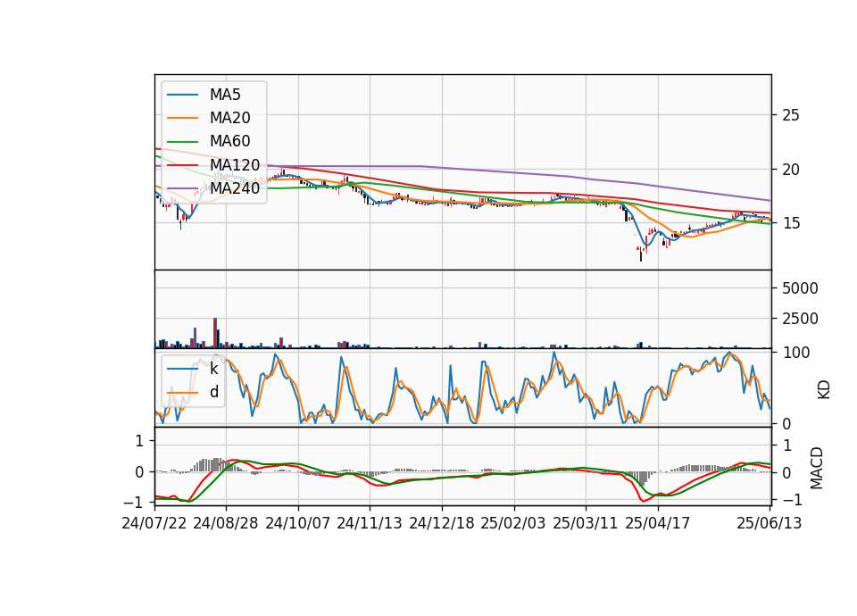Click the KD axis label
Screen dimensions: 857x616
824,389
